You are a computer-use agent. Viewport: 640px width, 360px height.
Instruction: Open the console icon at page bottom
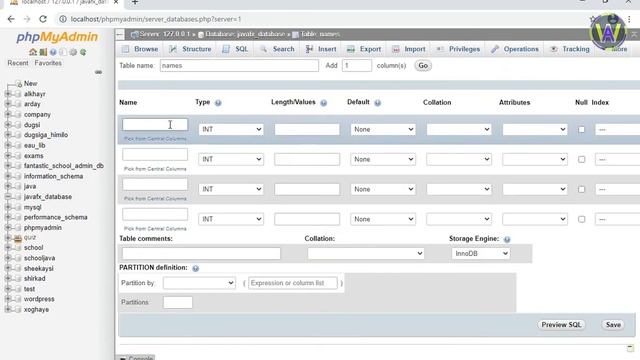point(123,358)
